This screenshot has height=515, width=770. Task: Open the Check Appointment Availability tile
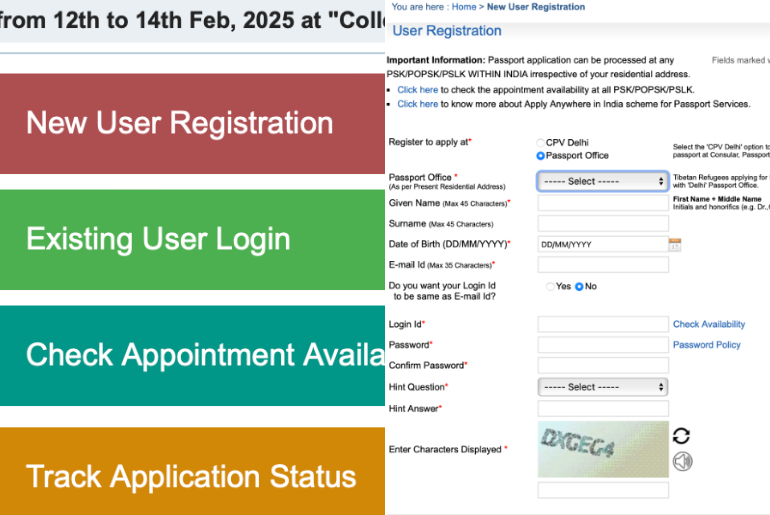(192, 355)
